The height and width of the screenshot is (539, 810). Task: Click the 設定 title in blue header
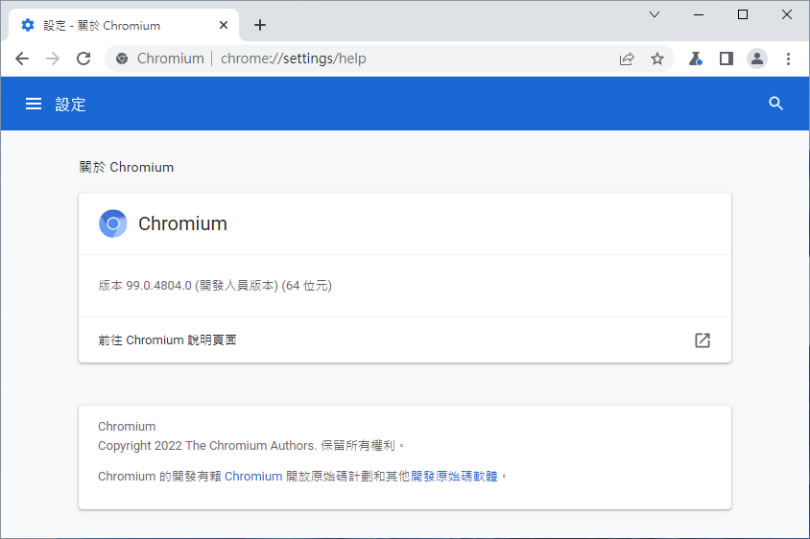[x=70, y=104]
